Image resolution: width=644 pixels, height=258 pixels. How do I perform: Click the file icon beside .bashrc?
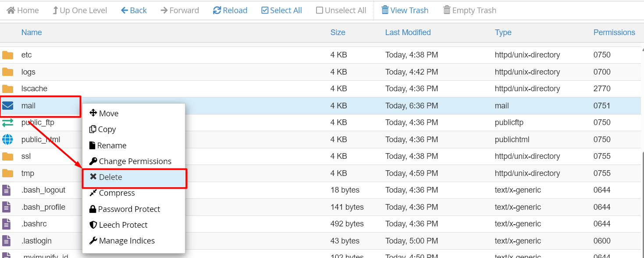click(6, 224)
